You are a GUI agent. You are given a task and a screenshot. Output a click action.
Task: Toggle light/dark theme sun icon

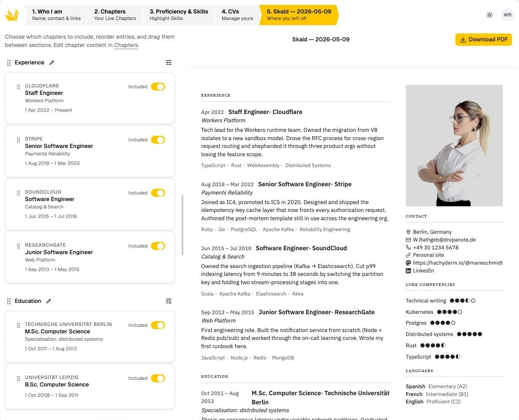(489, 15)
